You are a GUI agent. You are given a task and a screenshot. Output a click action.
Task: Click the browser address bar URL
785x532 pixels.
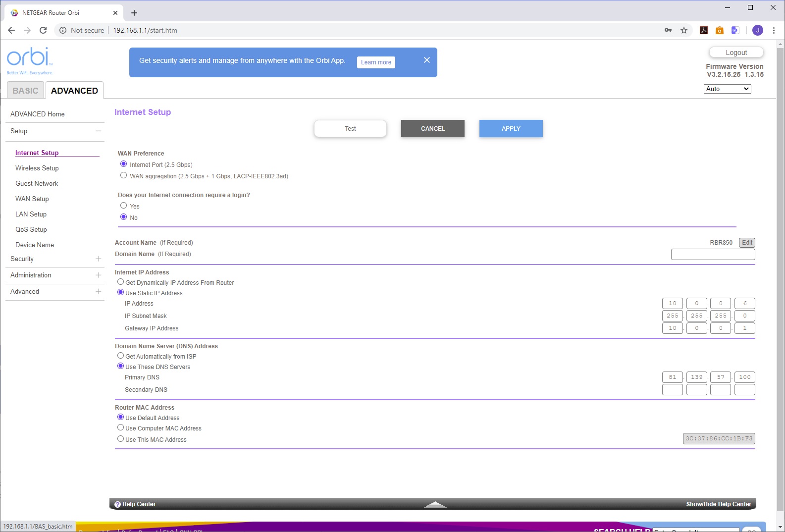pyautogui.click(x=145, y=30)
